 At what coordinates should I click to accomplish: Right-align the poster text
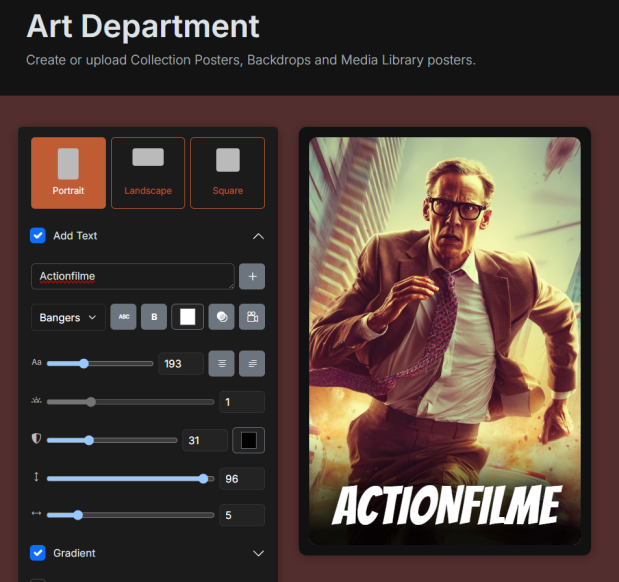point(251,364)
